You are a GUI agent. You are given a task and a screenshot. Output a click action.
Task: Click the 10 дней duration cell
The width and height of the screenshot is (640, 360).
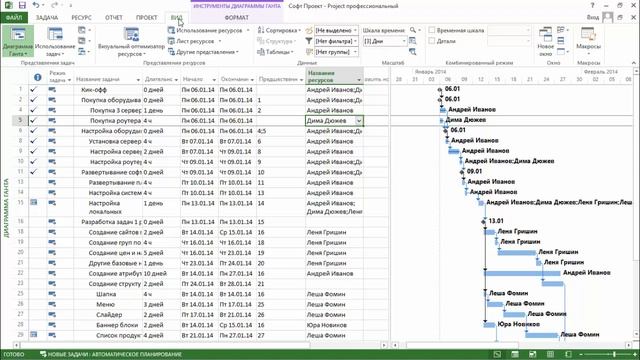point(161,273)
